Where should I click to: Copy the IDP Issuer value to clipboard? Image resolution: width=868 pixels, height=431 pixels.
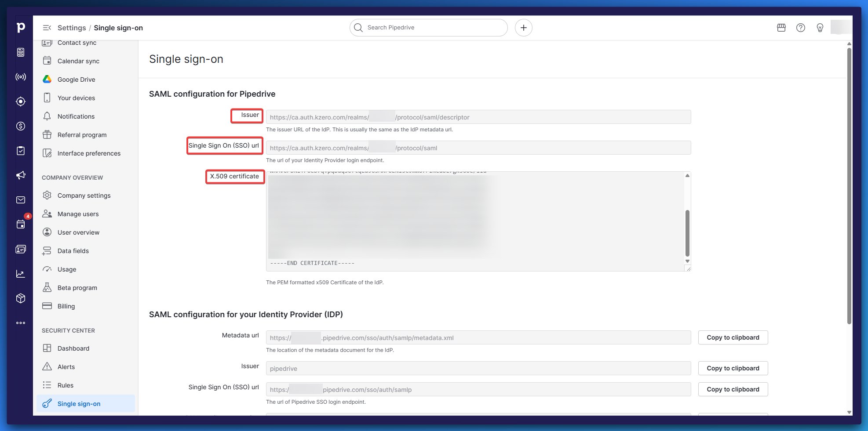733,368
